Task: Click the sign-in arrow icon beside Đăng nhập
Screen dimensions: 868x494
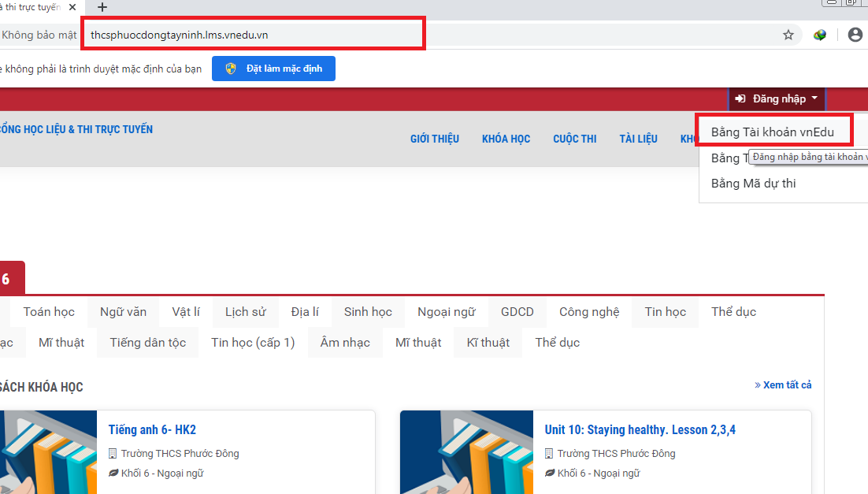Action: tap(740, 99)
